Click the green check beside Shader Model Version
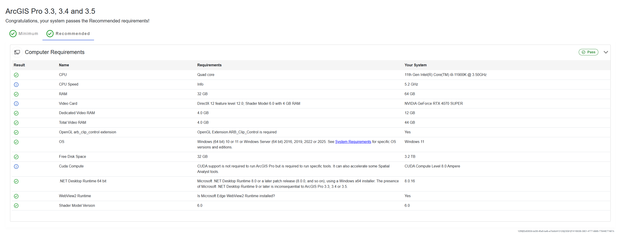Viewport: 644px width, 250px height. point(16,206)
